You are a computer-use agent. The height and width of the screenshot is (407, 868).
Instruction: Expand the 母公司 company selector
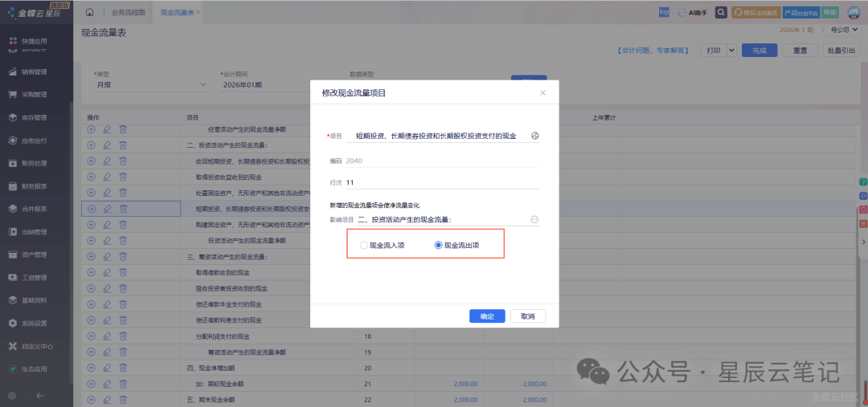click(x=841, y=30)
